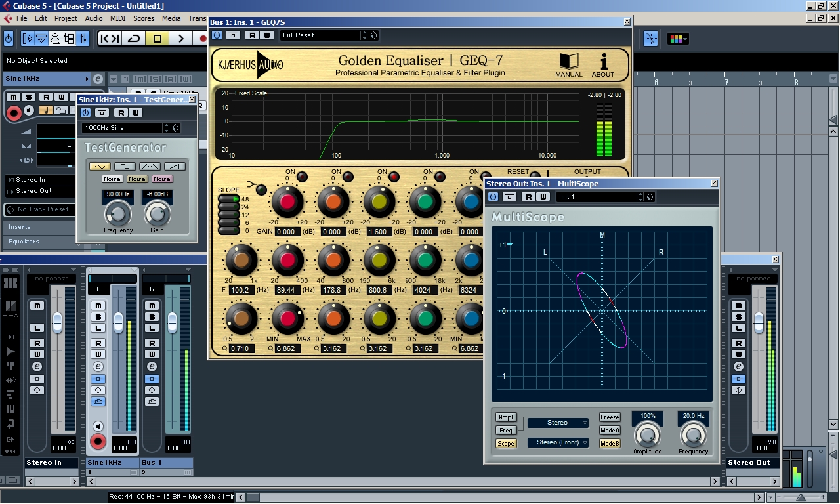The height and width of the screenshot is (504, 840).
Task: Select the 48 dB slope setting
Action: [229, 199]
